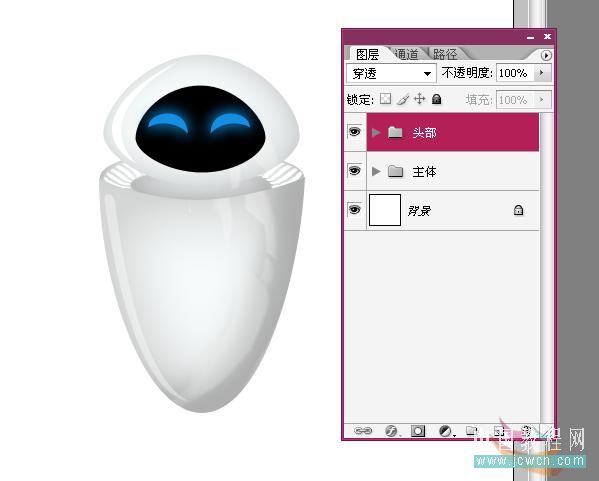Select the 背景 layer name

pyautogui.click(x=419, y=211)
